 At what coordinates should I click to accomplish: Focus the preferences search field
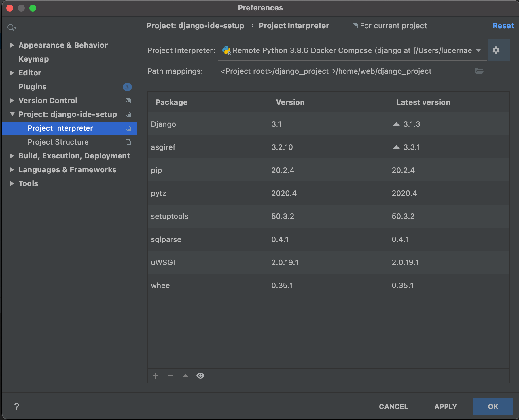[69, 28]
